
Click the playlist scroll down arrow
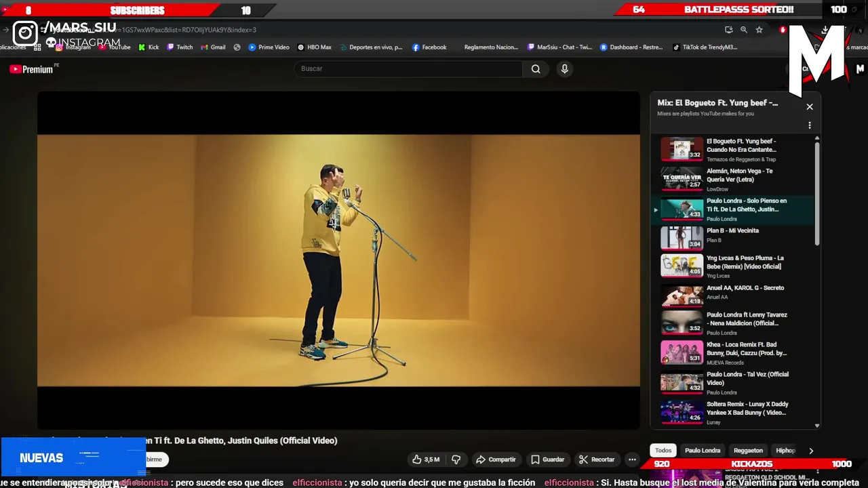pos(816,426)
